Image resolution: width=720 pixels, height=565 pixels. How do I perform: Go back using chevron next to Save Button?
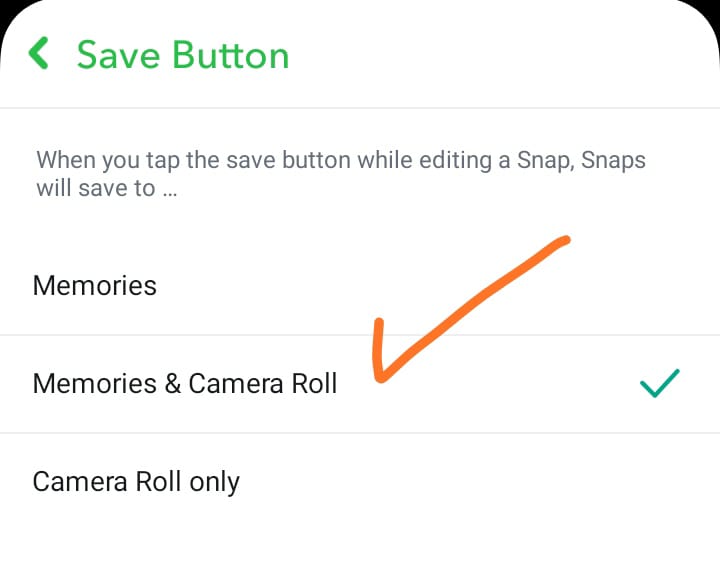39,53
